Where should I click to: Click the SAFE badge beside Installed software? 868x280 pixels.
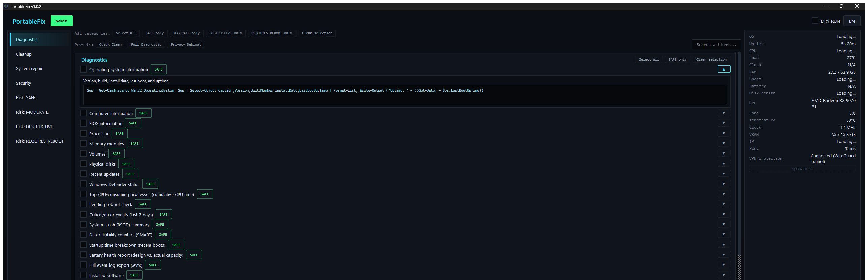coord(134,275)
